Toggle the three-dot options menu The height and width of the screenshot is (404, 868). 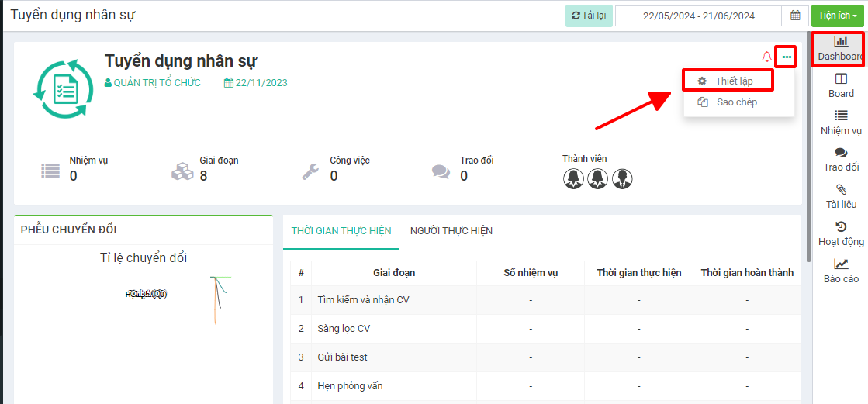click(x=787, y=57)
